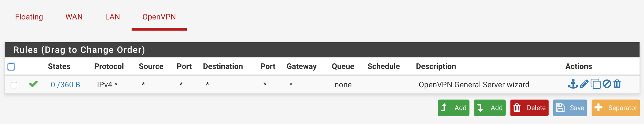Open the 0 /360 B states link
Viewport: 644px width, 124px height.
pos(65,85)
